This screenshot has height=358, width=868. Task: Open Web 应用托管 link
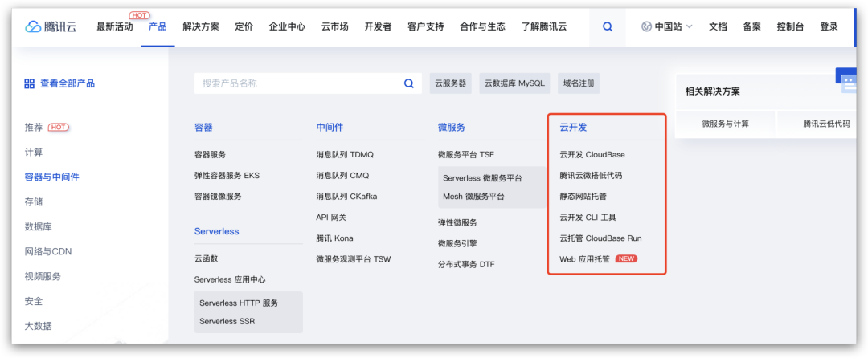pos(584,258)
